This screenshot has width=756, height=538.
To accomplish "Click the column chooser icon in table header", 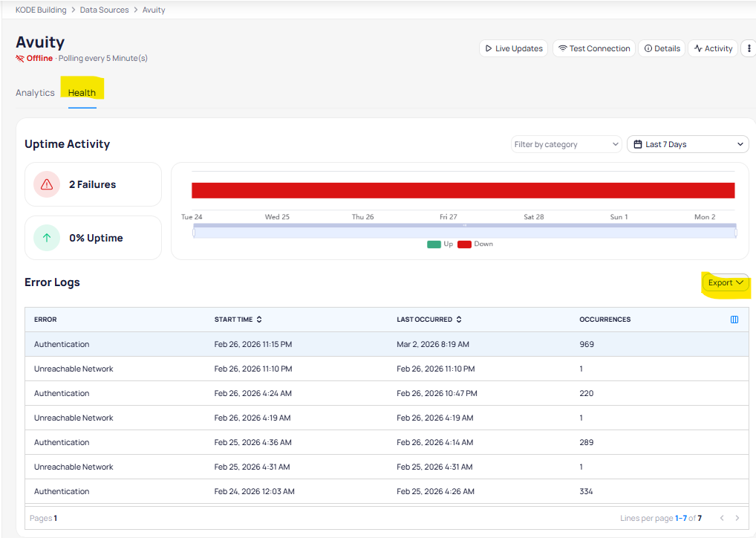I will (734, 320).
